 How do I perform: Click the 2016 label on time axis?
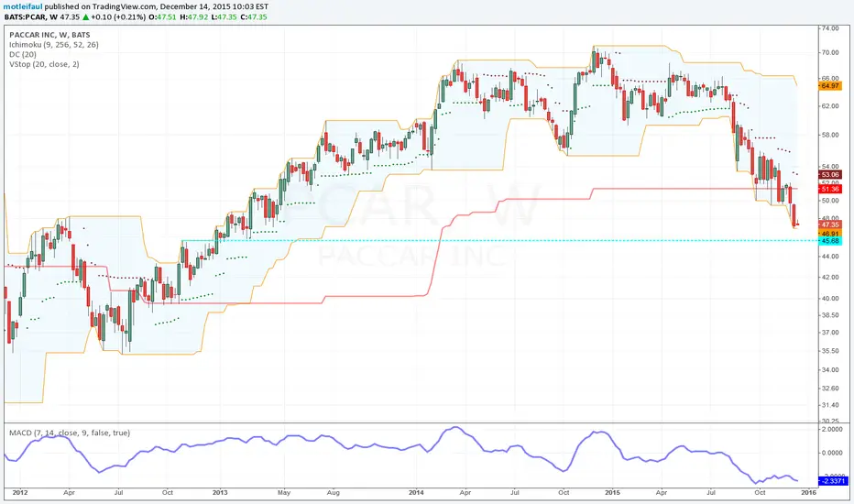click(x=808, y=493)
